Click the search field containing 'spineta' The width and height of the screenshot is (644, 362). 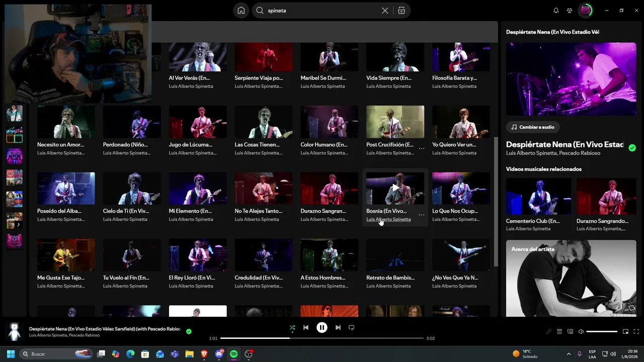[322, 11]
